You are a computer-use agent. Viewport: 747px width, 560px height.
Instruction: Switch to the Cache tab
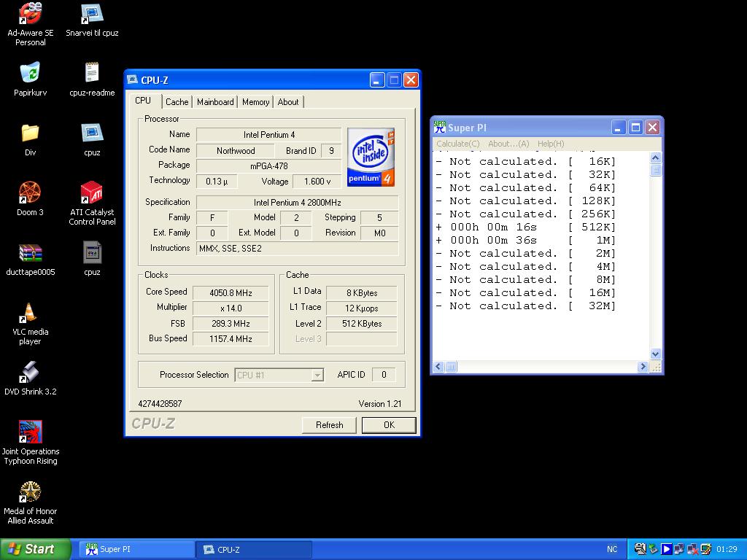[x=177, y=102]
